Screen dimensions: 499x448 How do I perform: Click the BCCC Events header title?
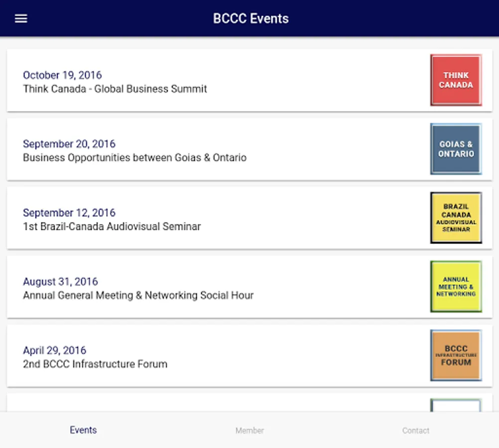pyautogui.click(x=250, y=18)
